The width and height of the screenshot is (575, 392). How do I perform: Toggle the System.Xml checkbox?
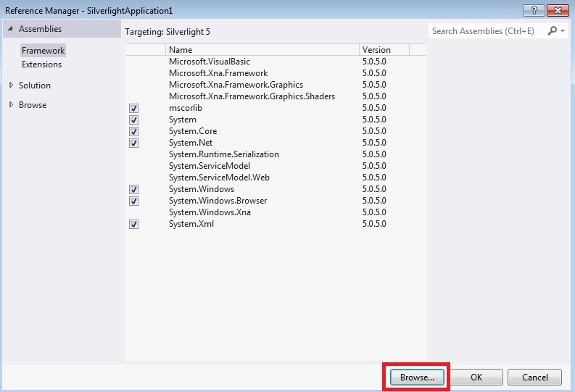133,224
